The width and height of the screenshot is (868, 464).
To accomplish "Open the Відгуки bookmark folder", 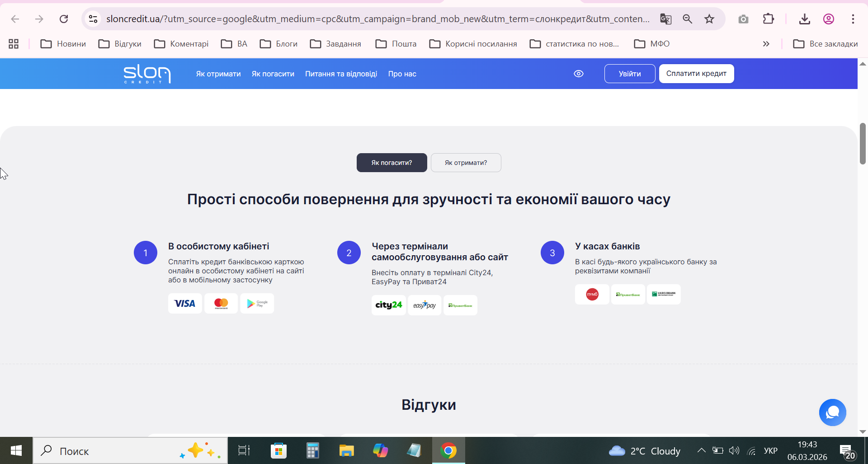I will click(x=120, y=44).
